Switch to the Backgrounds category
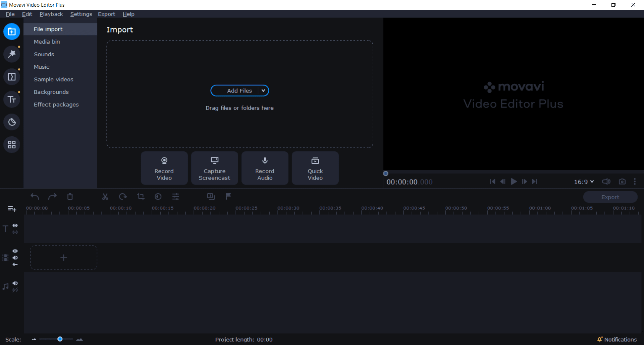Image resolution: width=644 pixels, height=345 pixels. (51, 92)
